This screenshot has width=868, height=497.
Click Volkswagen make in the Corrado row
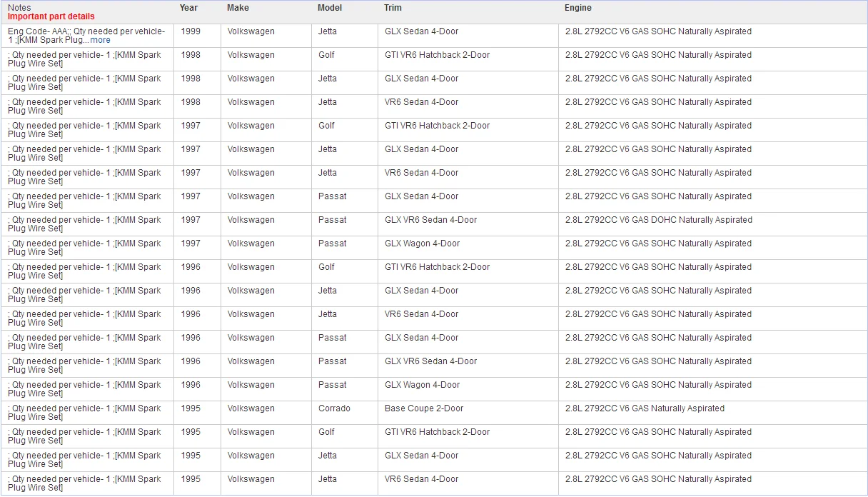251,408
